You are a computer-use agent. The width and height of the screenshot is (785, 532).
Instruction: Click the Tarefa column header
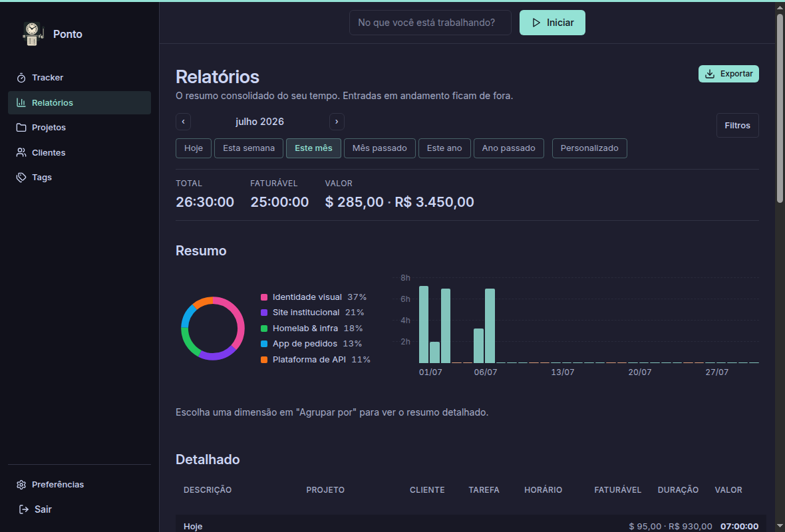click(484, 490)
